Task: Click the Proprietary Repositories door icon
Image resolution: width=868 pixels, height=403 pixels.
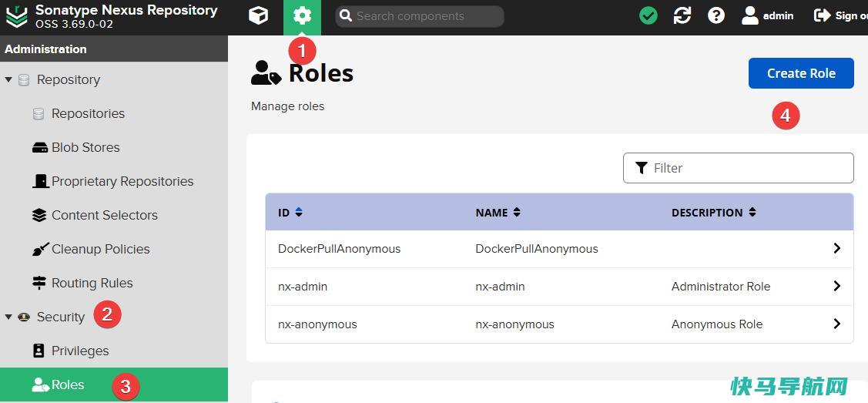Action: [x=40, y=181]
